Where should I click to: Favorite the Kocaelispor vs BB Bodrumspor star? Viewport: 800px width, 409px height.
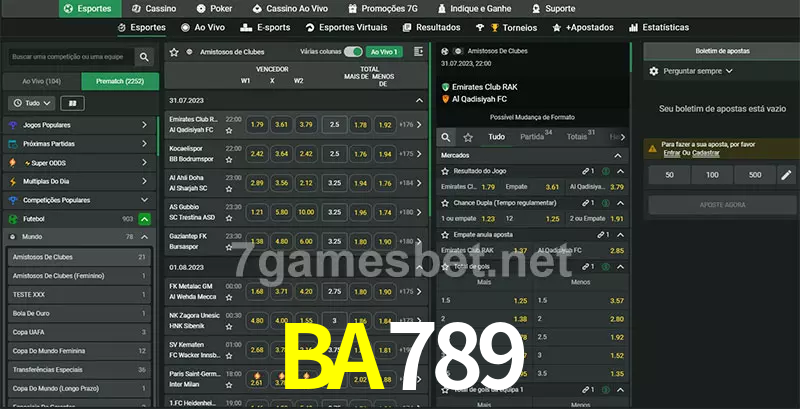pyautogui.click(x=229, y=160)
